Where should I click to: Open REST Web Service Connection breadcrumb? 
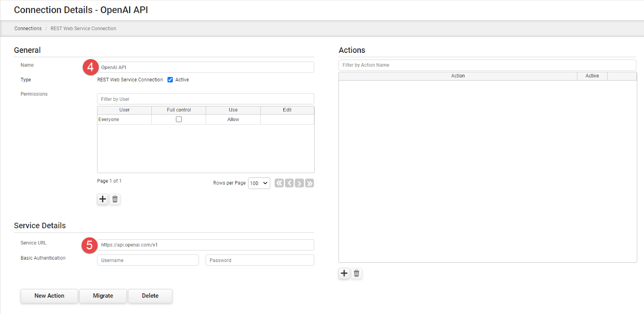pyautogui.click(x=83, y=29)
